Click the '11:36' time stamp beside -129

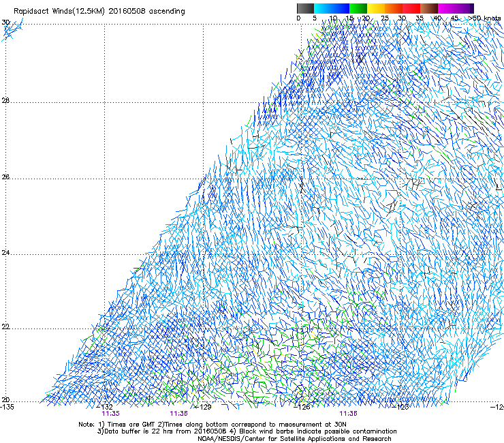178,414
